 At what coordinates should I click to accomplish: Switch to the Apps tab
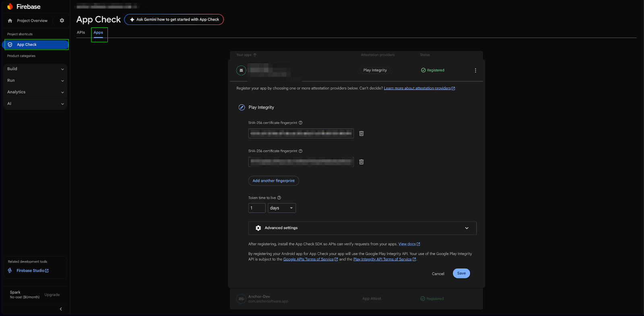click(99, 33)
